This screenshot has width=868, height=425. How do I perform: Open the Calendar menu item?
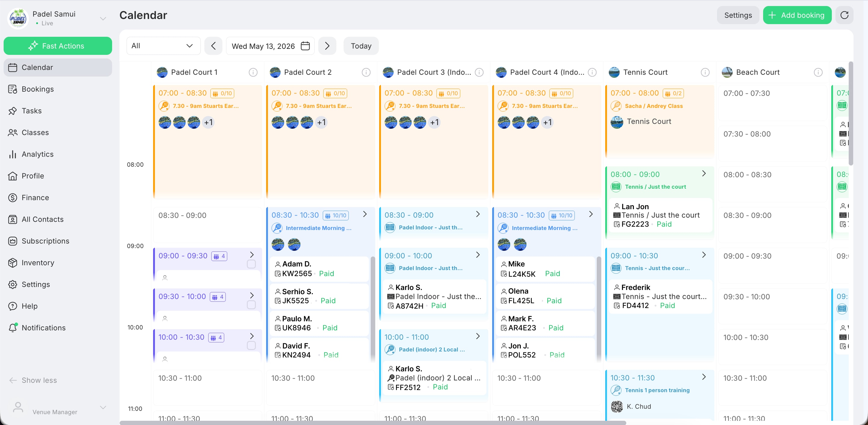[x=58, y=68]
